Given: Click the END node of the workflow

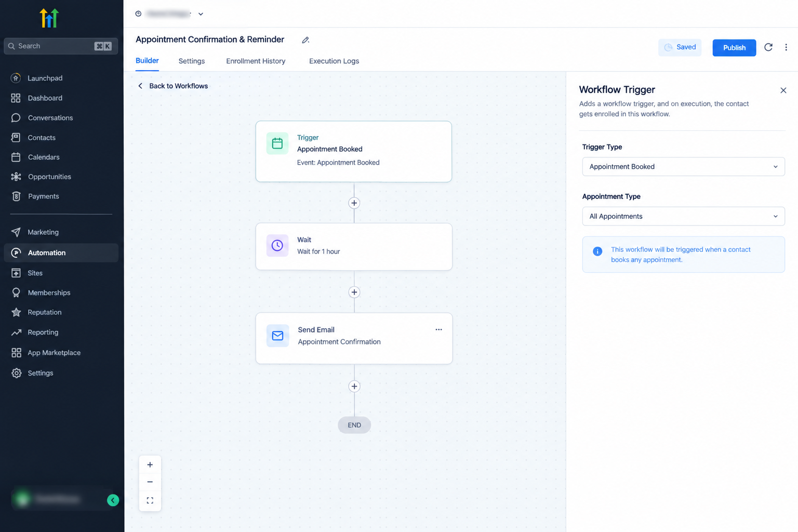Looking at the screenshot, I should 354,425.
